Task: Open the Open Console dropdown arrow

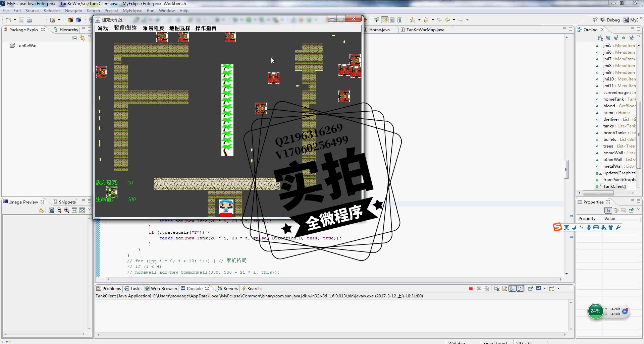Action: (558, 289)
